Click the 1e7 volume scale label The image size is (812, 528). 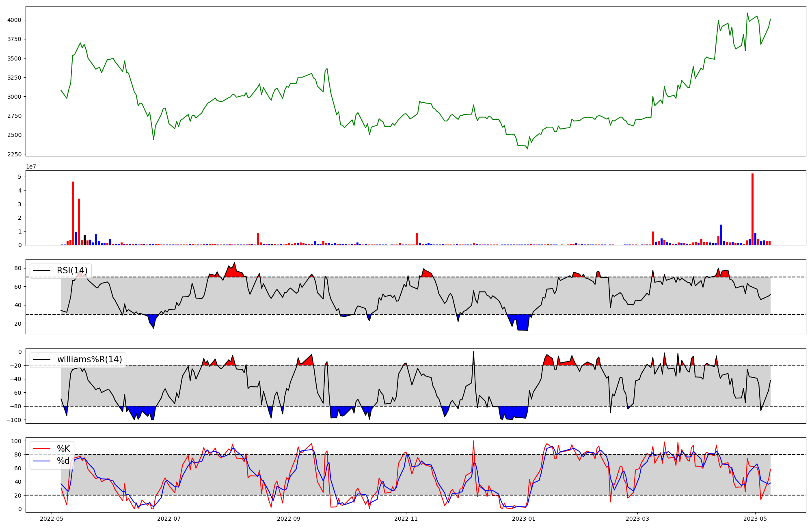(x=31, y=167)
